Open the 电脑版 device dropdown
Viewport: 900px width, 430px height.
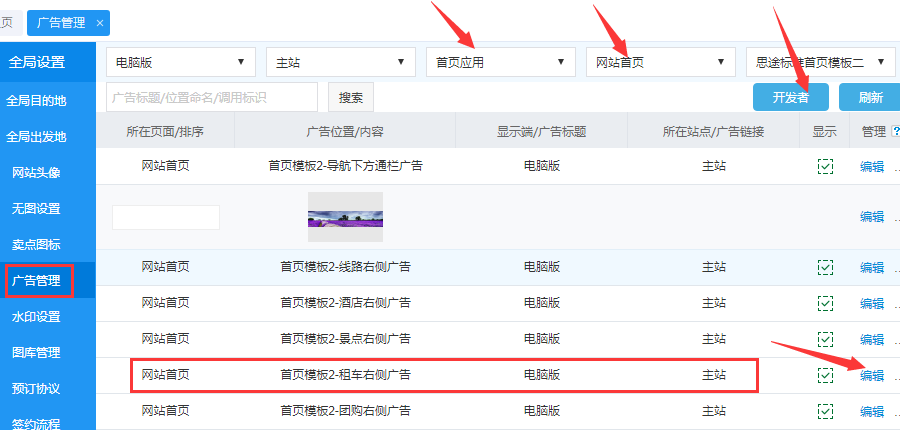tap(181, 62)
